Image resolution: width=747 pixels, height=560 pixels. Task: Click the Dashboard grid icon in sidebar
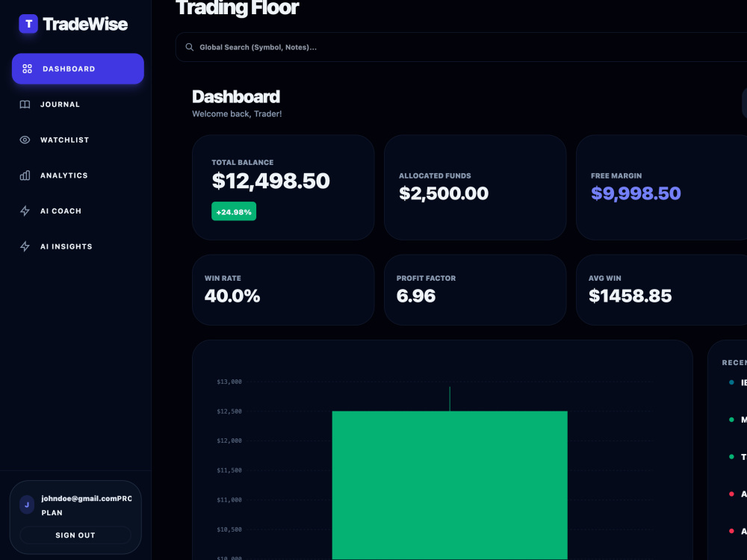pos(27,69)
